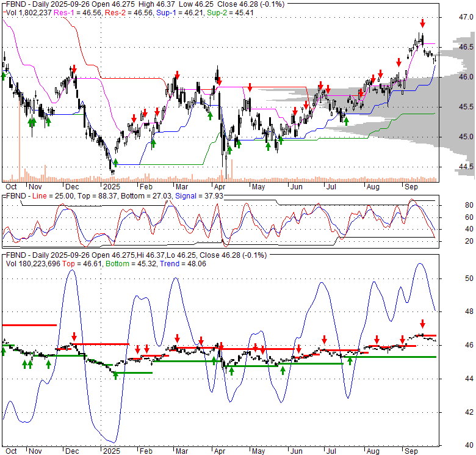Click the 80 level on the oscillator axis

[469, 205]
